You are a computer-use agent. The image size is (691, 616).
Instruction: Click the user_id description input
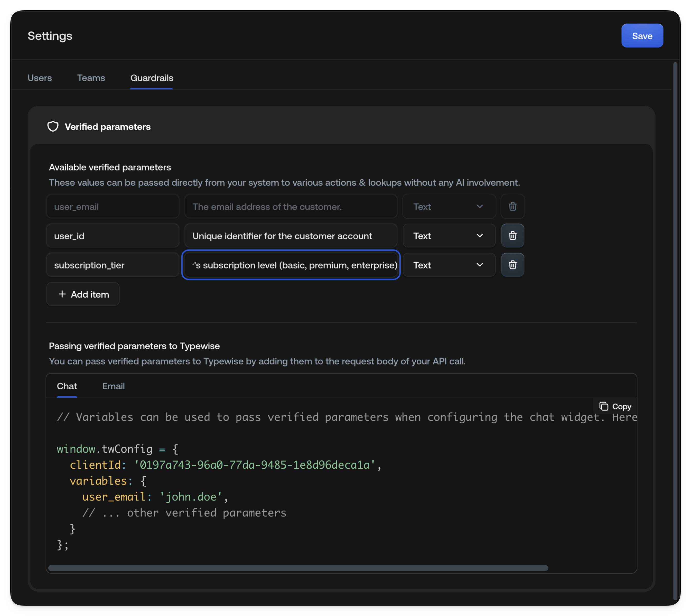tap(291, 236)
